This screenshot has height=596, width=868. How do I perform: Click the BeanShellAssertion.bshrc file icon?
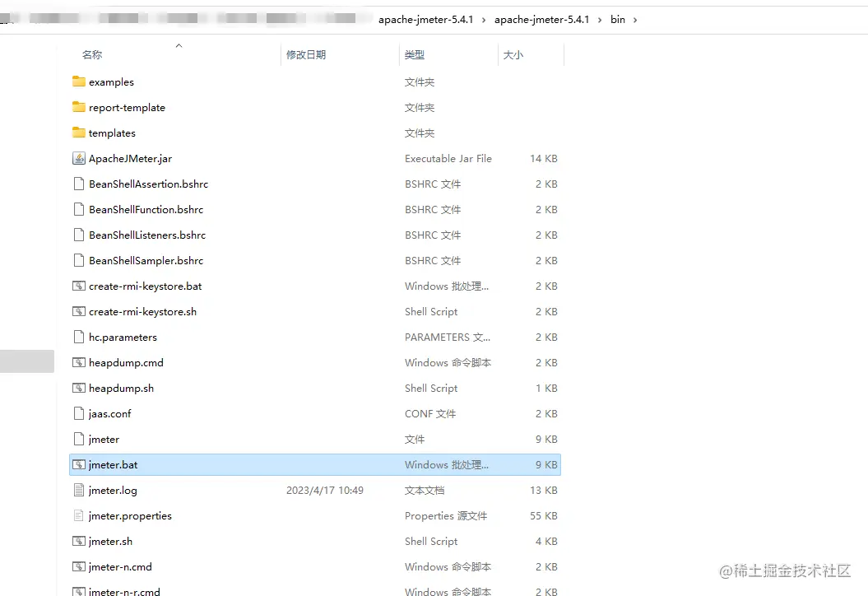[79, 184]
